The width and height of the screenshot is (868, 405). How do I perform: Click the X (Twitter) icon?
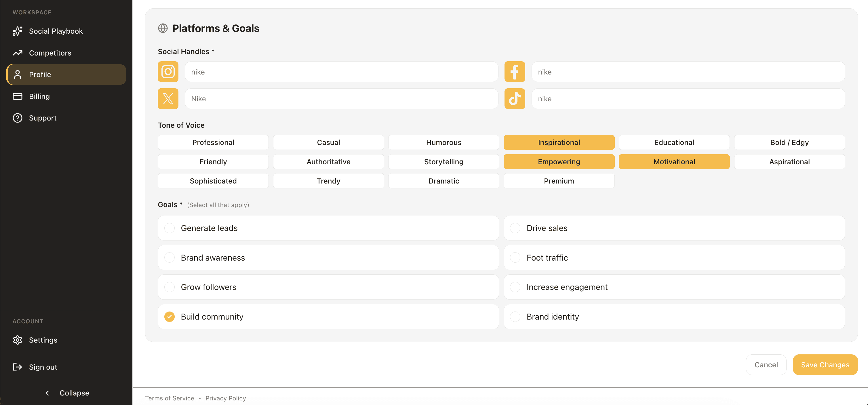coord(168,98)
